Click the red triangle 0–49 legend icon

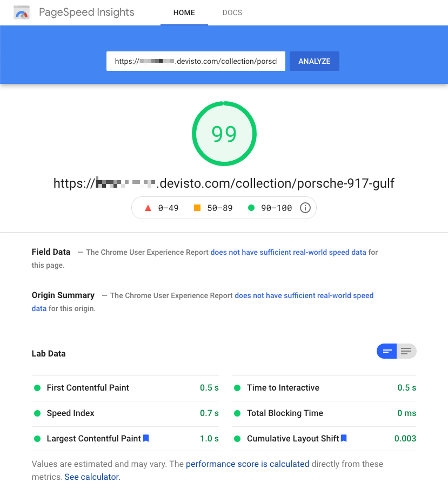point(148,208)
